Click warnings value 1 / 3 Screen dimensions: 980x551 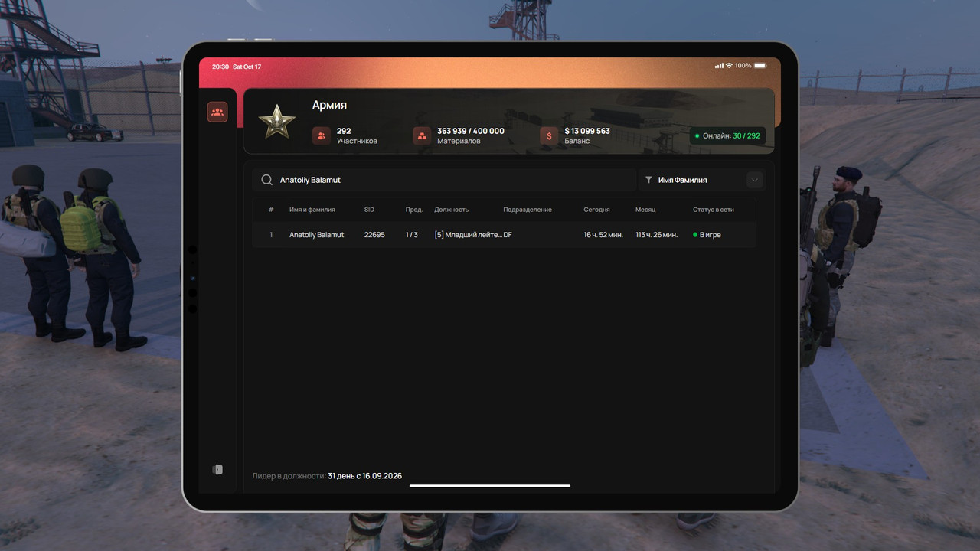(x=412, y=235)
